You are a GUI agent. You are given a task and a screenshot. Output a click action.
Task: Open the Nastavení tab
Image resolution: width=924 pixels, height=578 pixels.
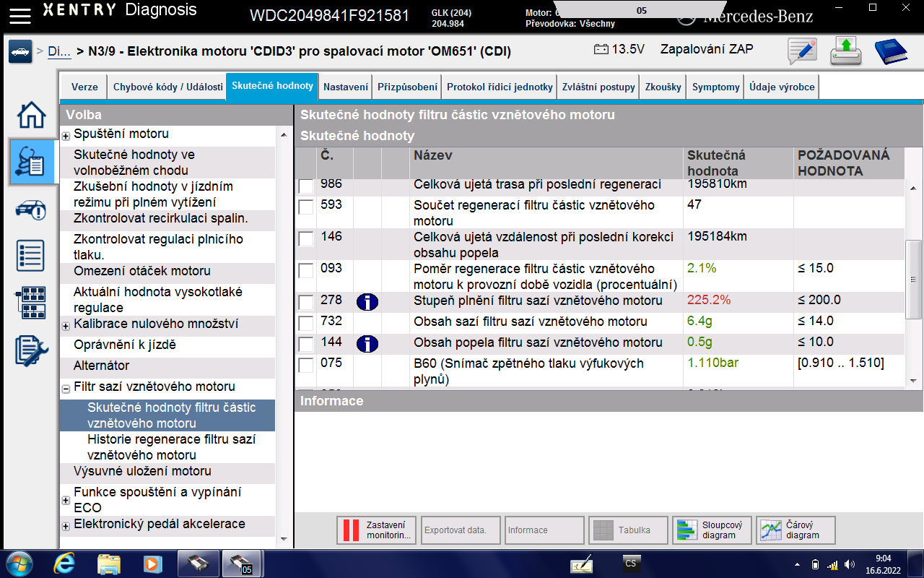coord(346,87)
